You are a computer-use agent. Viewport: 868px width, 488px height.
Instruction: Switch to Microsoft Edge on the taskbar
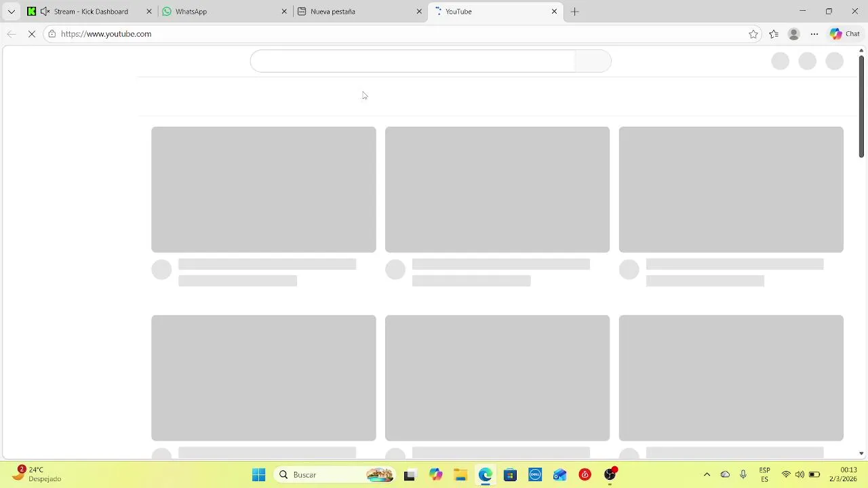[x=486, y=475]
